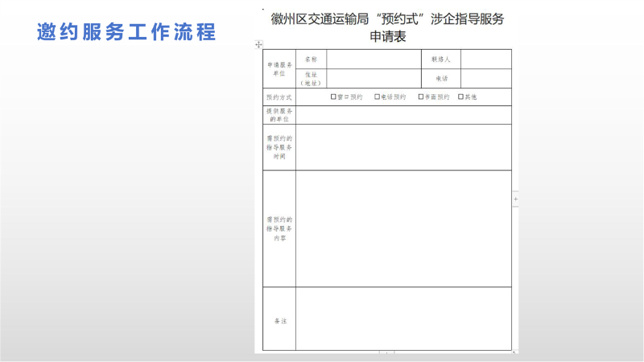The height and width of the screenshot is (362, 644).
Task: Click the plus icon at table's right edge
Action: pos(515,198)
